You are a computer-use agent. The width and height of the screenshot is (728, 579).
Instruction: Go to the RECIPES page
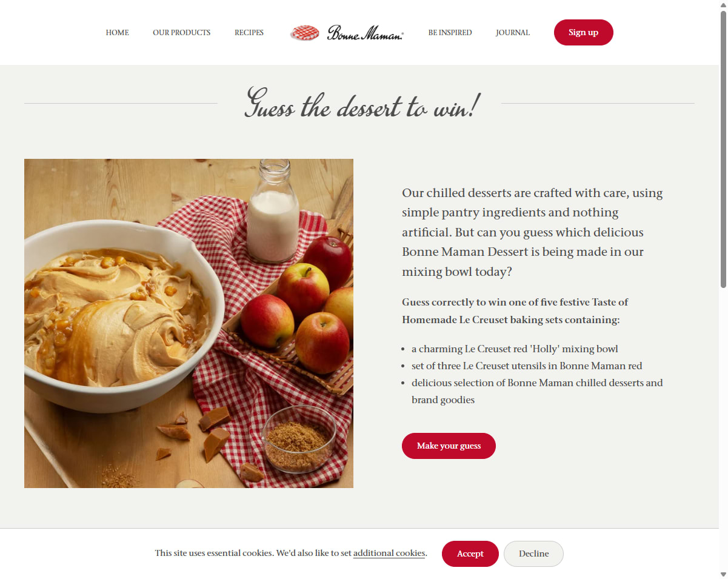[249, 33]
